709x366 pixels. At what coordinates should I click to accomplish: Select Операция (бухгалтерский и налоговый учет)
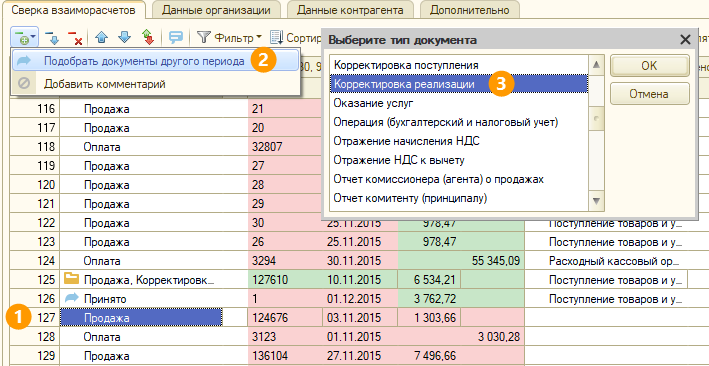458,122
